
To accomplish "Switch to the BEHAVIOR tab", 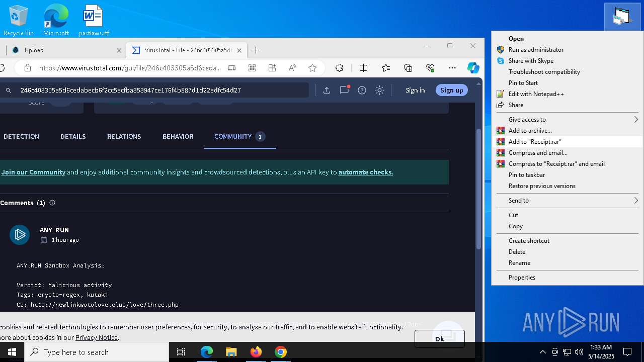I will pos(178,136).
